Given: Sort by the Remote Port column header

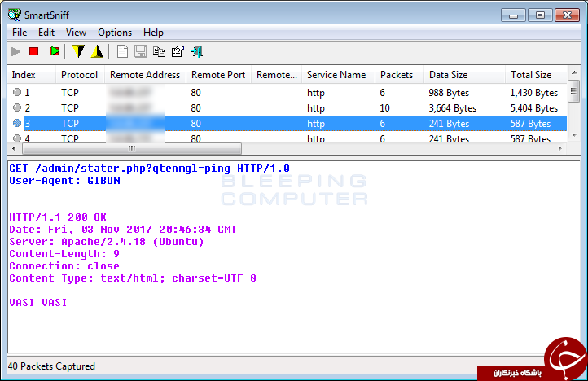Looking at the screenshot, I should coord(218,75).
